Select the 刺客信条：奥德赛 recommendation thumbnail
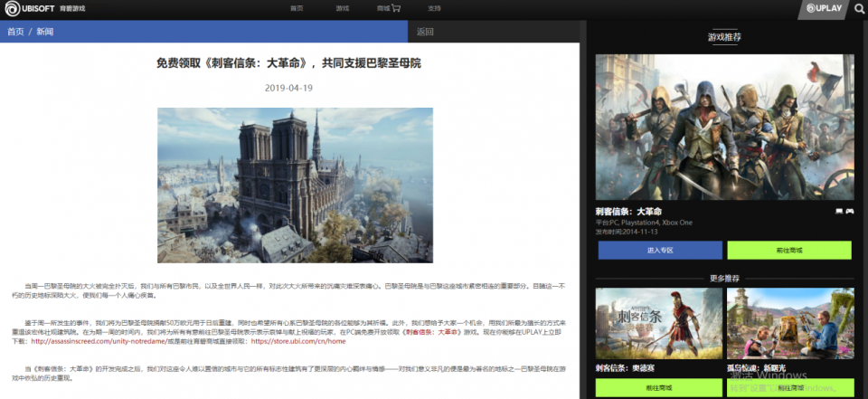 click(x=659, y=323)
